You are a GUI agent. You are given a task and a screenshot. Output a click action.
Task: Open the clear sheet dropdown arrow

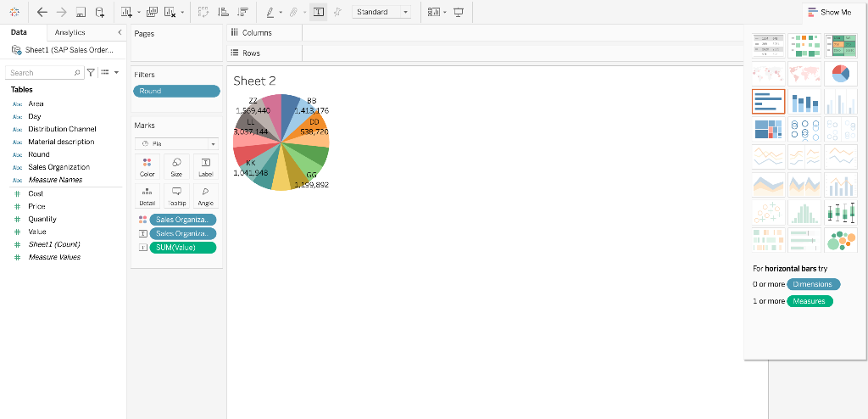point(182,12)
